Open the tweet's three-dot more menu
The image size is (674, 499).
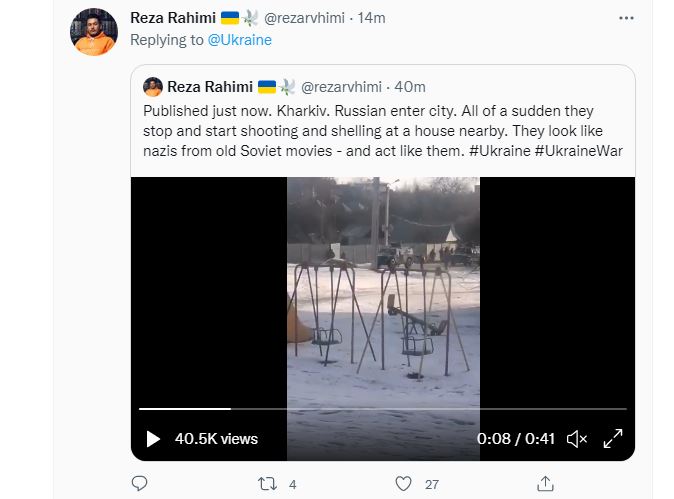(626, 18)
